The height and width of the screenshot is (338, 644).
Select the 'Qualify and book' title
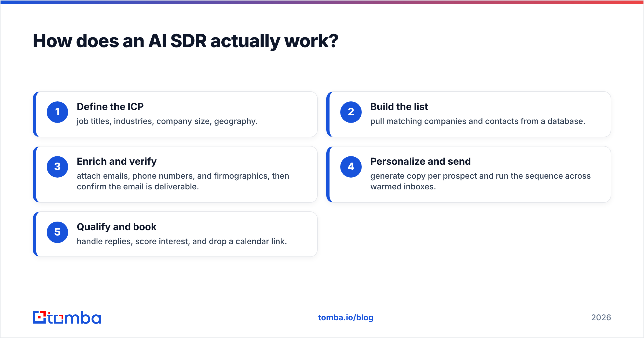[116, 227]
